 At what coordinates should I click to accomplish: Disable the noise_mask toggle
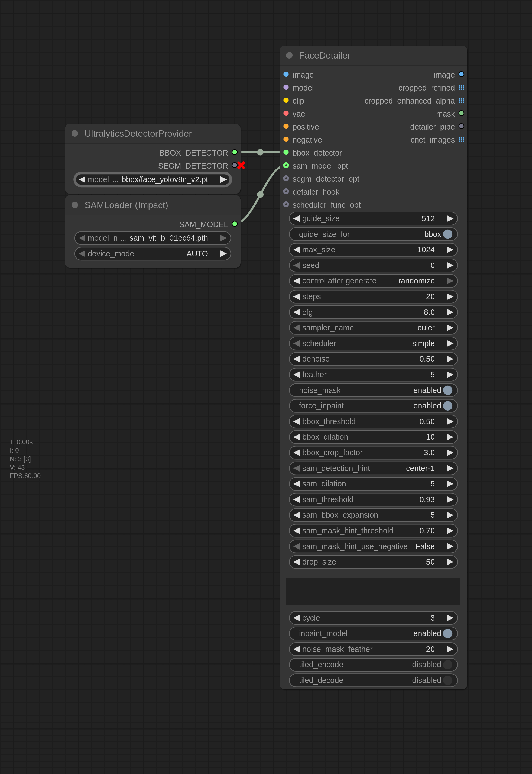[x=447, y=390]
